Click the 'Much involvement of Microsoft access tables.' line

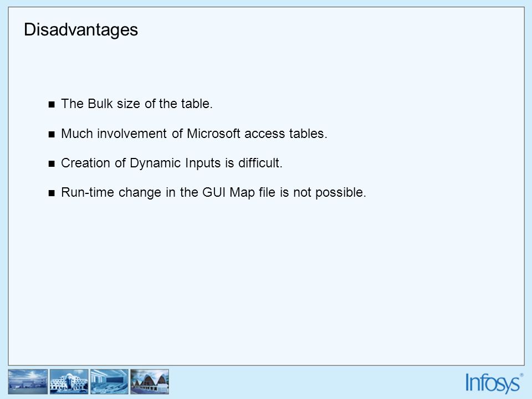[194, 134]
